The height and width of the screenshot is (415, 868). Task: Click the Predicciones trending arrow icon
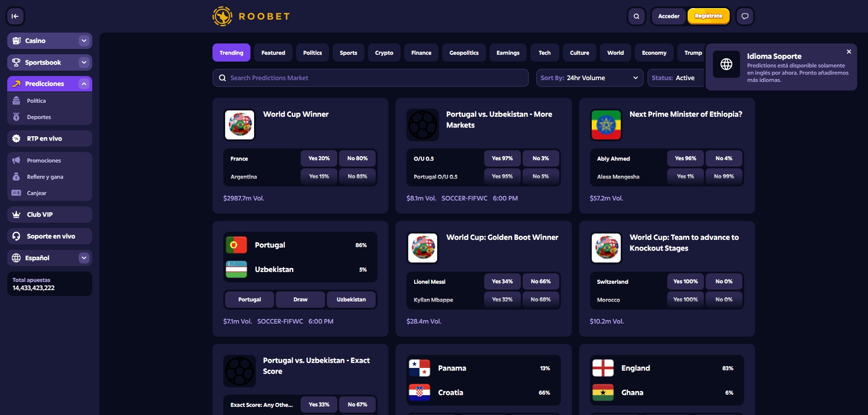[17, 84]
